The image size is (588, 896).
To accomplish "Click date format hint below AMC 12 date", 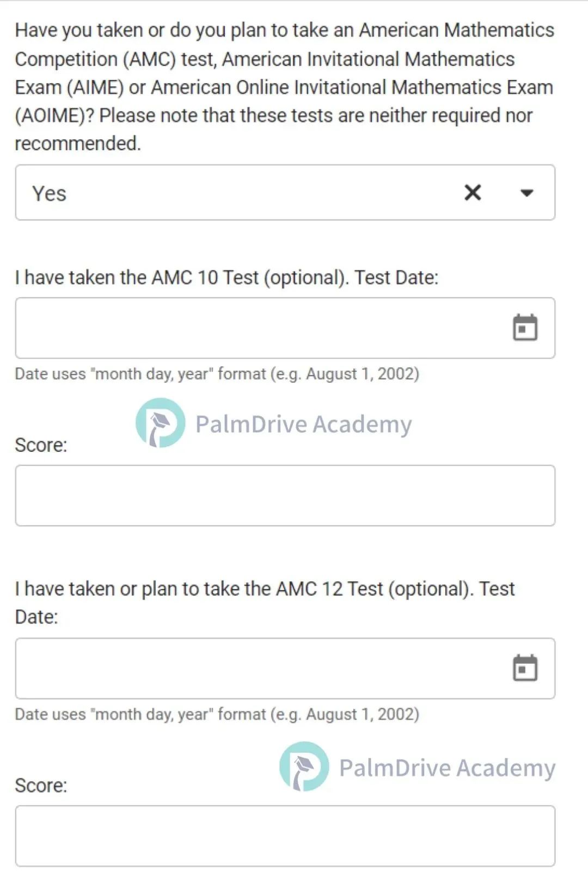I will point(217,714).
